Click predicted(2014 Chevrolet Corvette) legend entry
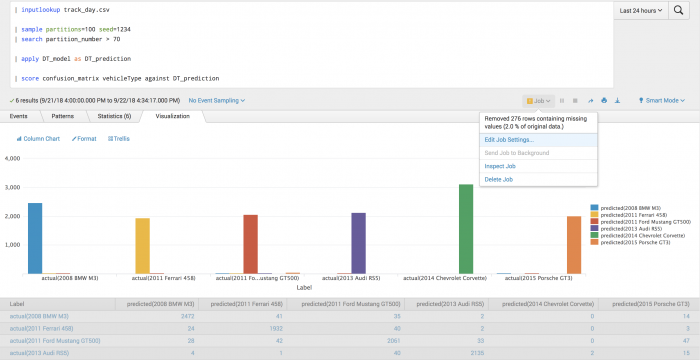 (638, 235)
